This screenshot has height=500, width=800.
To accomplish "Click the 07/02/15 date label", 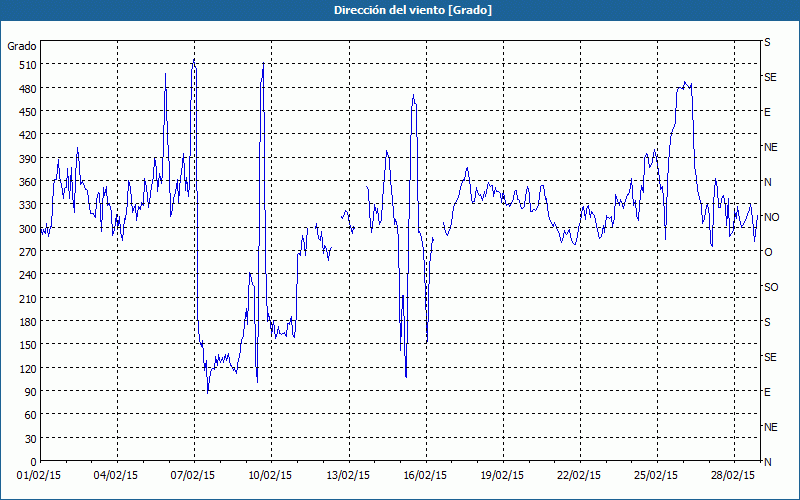I will point(193,476).
